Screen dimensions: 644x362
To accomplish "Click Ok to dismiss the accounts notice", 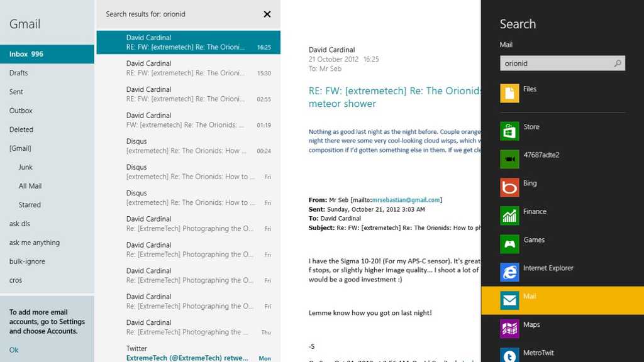I will [13, 349].
